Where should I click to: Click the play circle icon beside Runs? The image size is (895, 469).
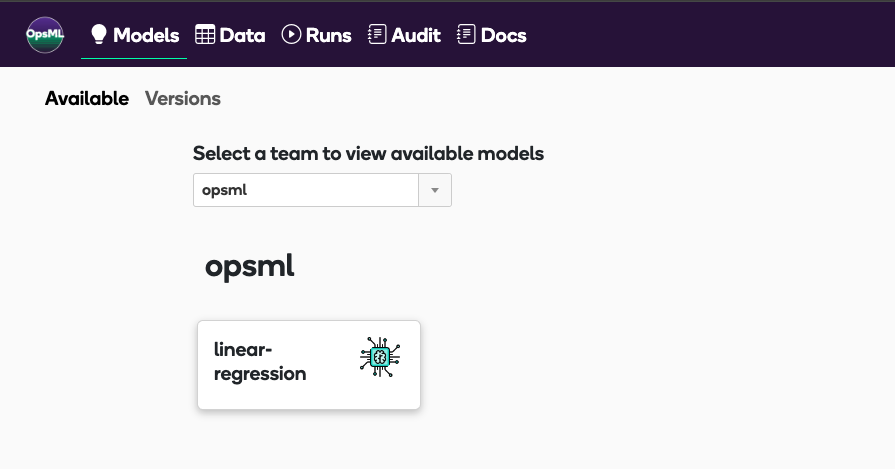(291, 34)
